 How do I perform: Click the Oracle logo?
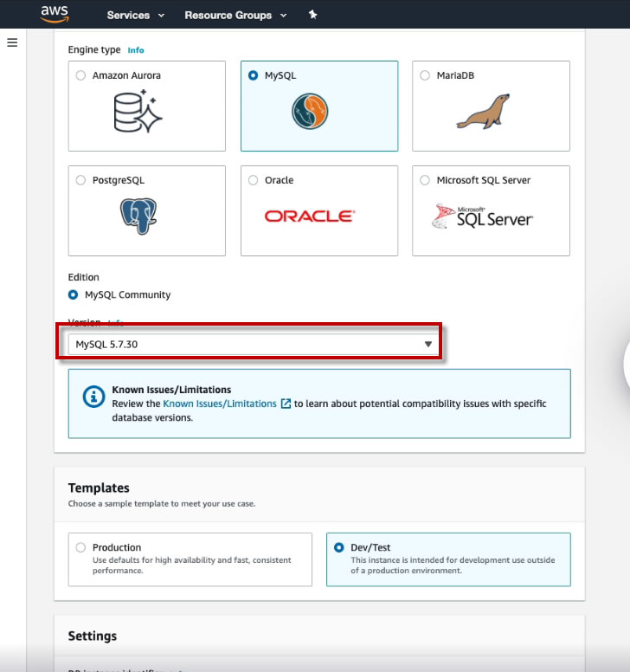[x=310, y=216]
